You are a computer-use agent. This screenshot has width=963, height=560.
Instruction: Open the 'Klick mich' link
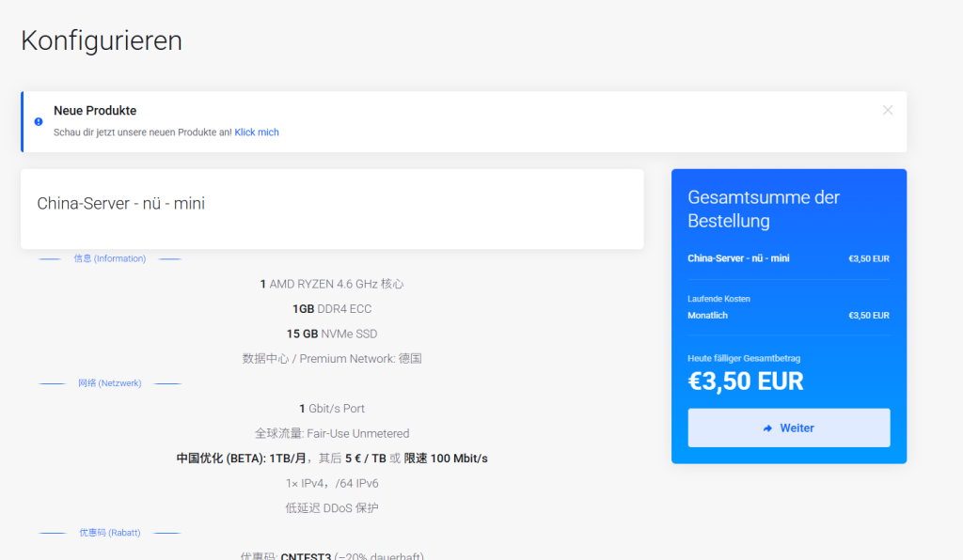point(257,132)
